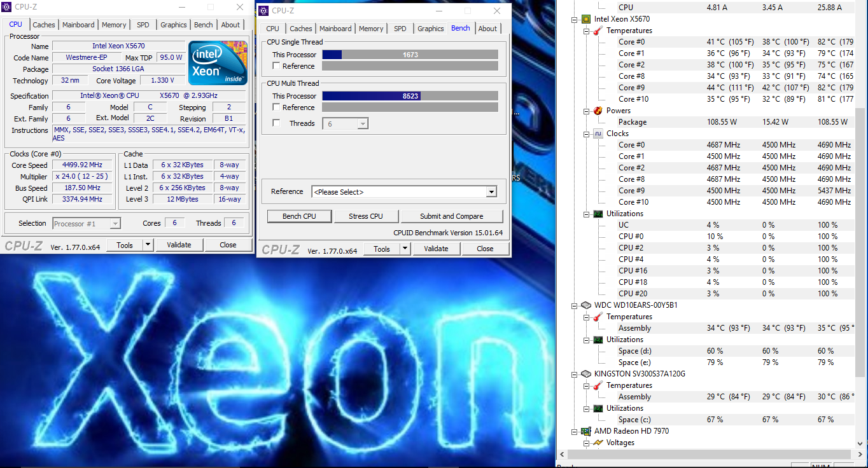Open Tools dropdown arrow in benchmark CPU-Z window
Screen dimensions: 868x468
pos(405,249)
